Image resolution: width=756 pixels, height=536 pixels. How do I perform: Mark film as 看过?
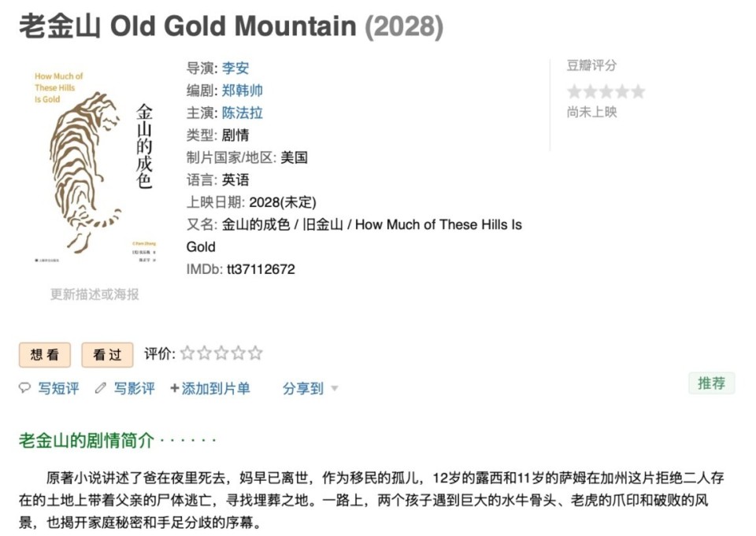(x=107, y=355)
